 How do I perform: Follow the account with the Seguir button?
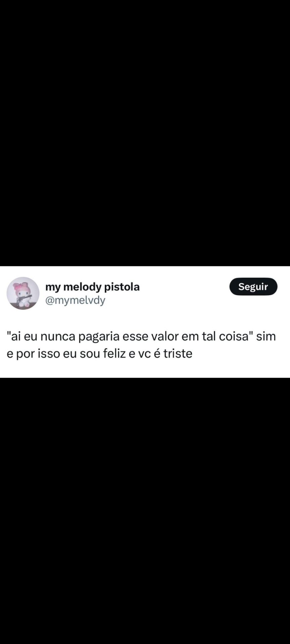[x=253, y=286]
